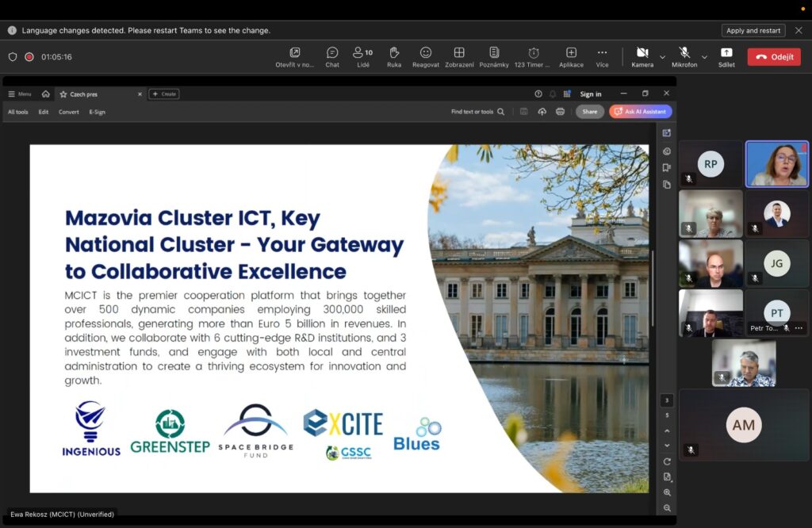Open the Convert menu in Acrobat
The height and width of the screenshot is (528, 812).
pos(68,112)
